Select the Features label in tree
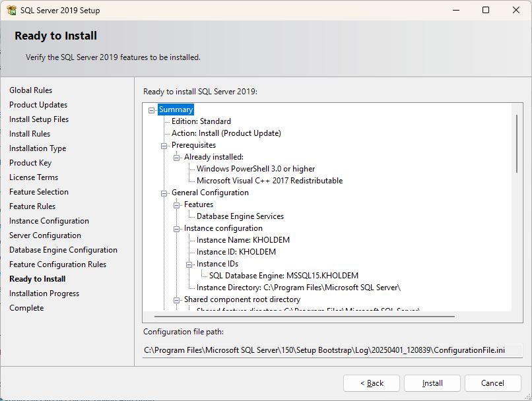This screenshot has width=532, height=401. point(199,204)
